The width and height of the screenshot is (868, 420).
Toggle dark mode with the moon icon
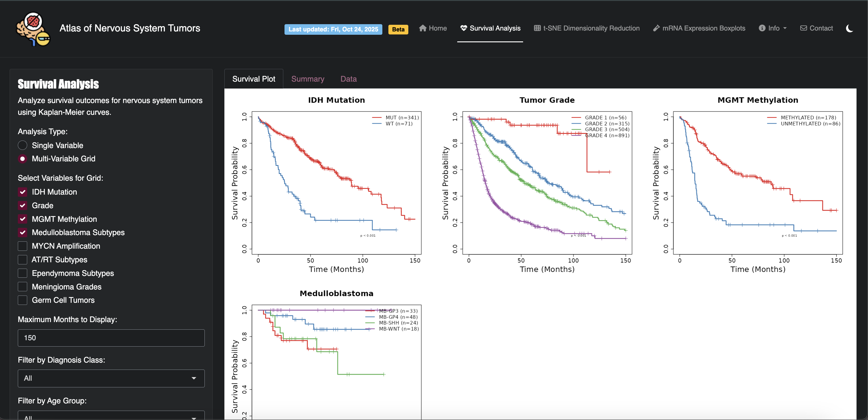pos(849,29)
